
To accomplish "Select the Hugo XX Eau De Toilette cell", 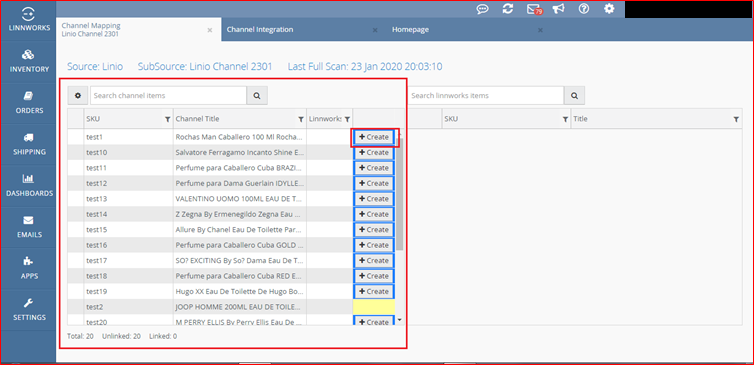I will (x=240, y=291).
